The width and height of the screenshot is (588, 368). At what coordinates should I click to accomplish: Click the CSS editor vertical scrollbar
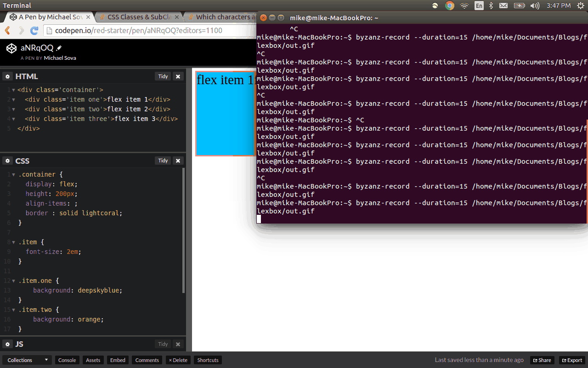[x=184, y=230]
